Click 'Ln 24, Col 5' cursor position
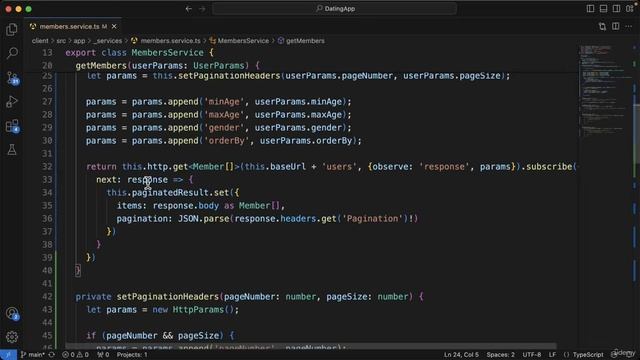The width and height of the screenshot is (640, 360). pos(461,355)
